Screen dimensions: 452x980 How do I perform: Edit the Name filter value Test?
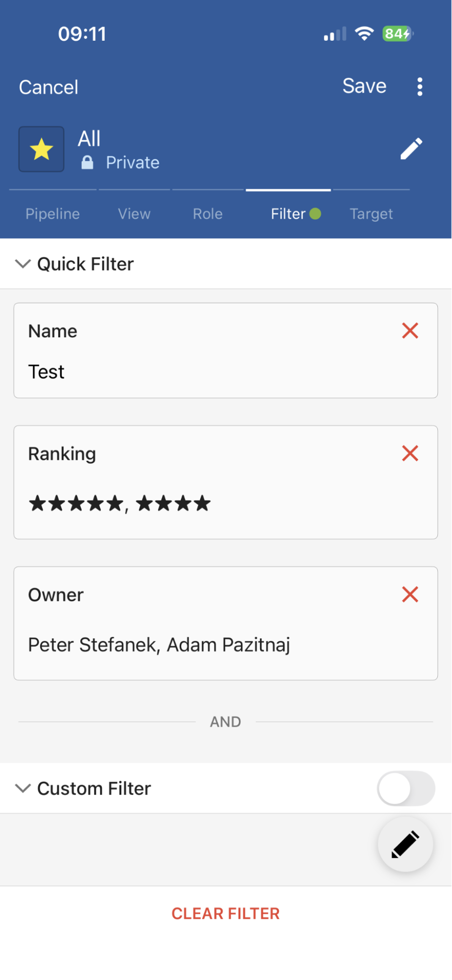[47, 372]
